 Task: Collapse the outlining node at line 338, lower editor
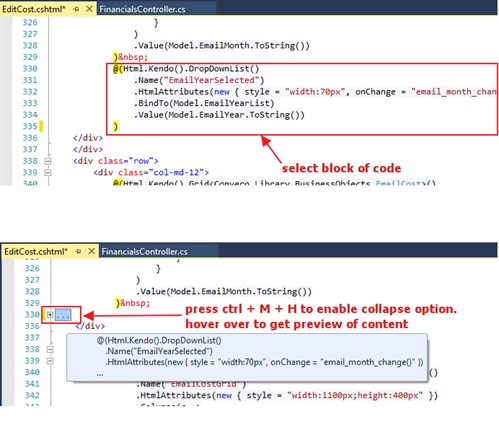tap(50, 349)
